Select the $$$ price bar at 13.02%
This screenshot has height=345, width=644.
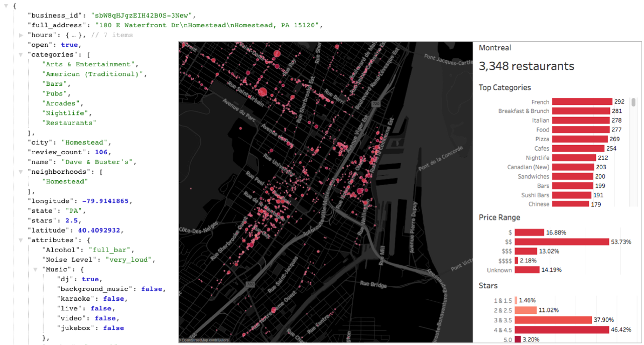tap(526, 251)
